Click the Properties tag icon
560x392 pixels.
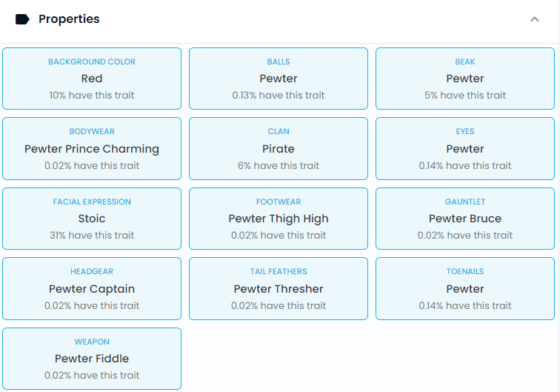(22, 19)
